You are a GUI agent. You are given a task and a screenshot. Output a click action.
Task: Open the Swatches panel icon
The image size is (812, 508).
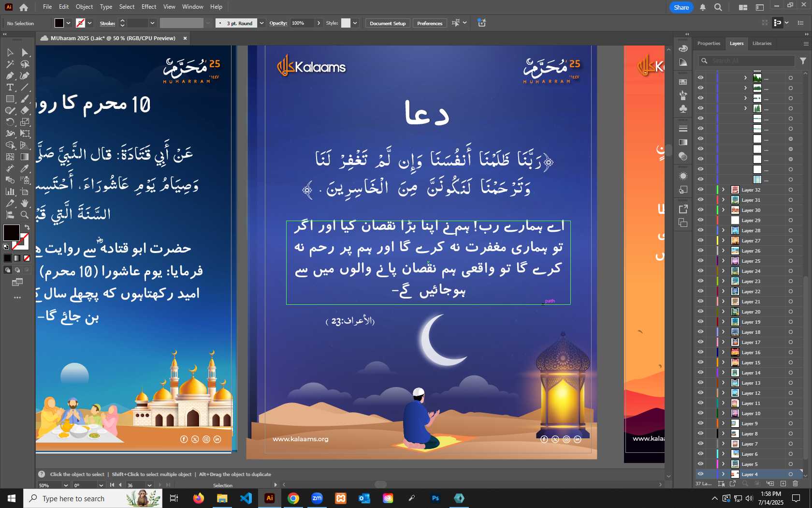pos(683,82)
